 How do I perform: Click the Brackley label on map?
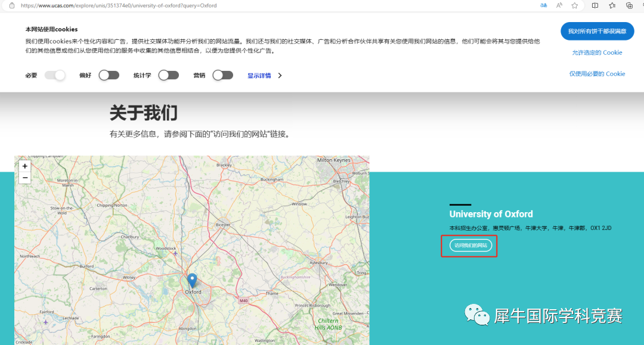tap(224, 165)
